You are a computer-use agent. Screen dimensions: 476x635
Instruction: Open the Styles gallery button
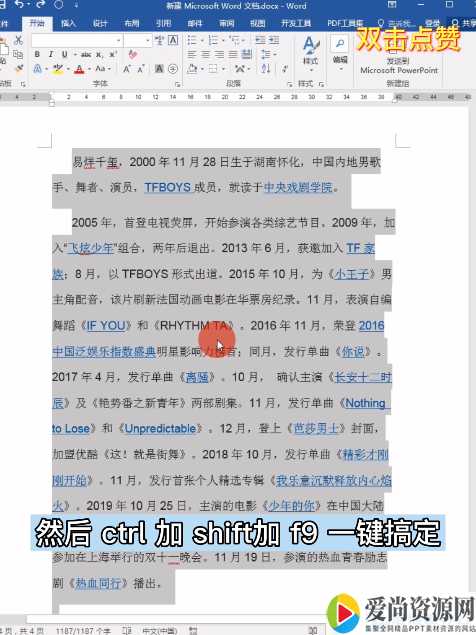pos(310,55)
